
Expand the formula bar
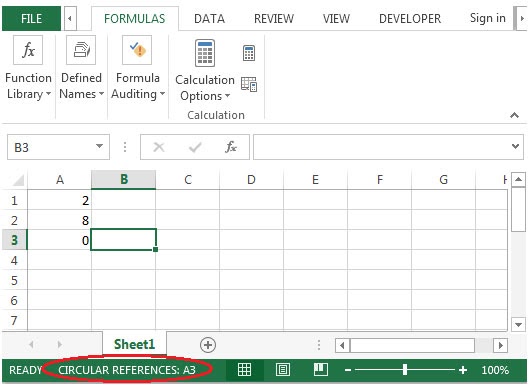[515, 146]
